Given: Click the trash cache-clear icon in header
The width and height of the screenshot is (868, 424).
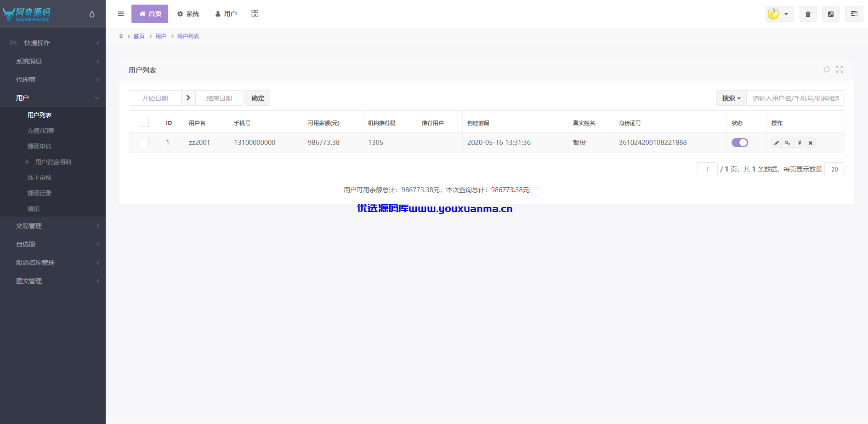Looking at the screenshot, I should [x=808, y=14].
